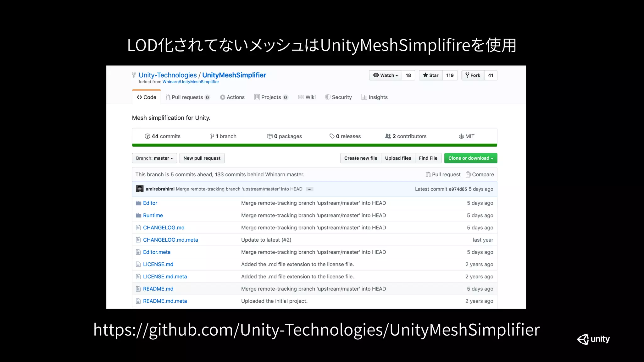Open README.md file
644x362 pixels.
pyautogui.click(x=158, y=289)
